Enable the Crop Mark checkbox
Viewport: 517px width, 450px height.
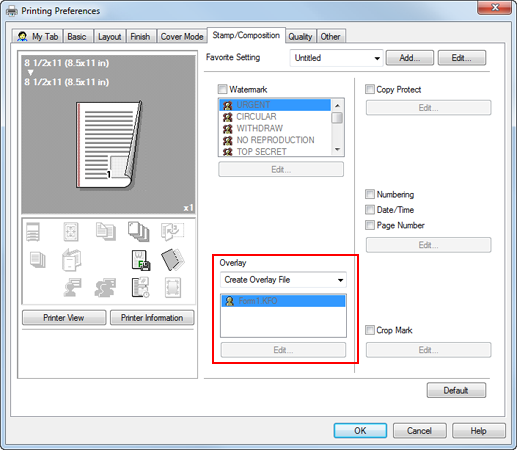[x=370, y=330]
